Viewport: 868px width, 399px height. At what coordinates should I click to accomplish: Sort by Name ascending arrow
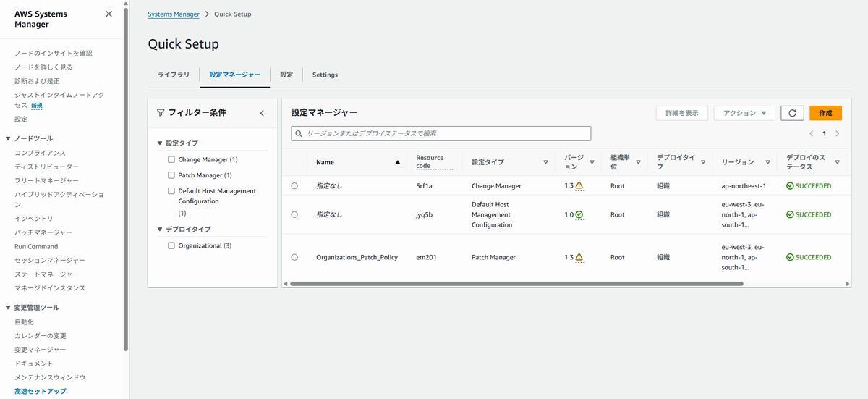pyautogui.click(x=397, y=162)
